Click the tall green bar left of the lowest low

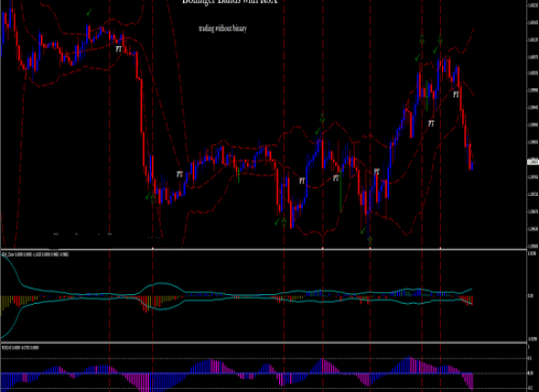340,190
